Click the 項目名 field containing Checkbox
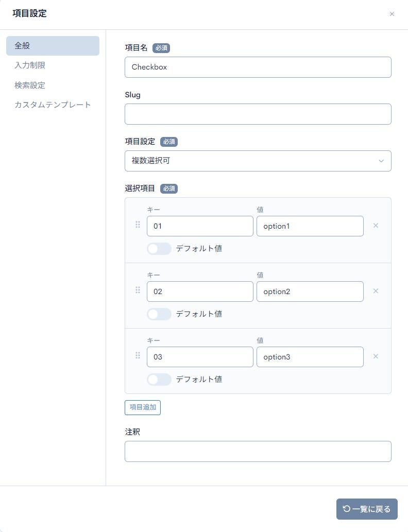This screenshot has height=532, width=408. click(x=258, y=67)
